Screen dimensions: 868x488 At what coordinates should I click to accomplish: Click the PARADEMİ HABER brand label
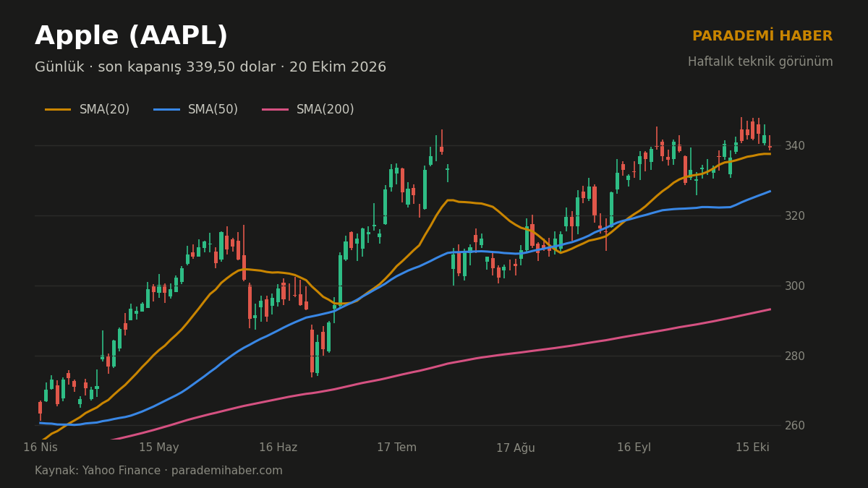(762, 36)
